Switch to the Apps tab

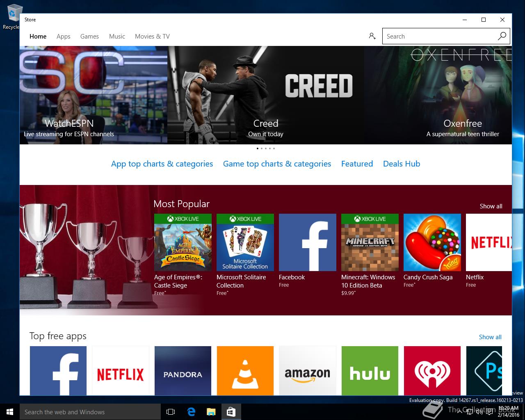(64, 36)
